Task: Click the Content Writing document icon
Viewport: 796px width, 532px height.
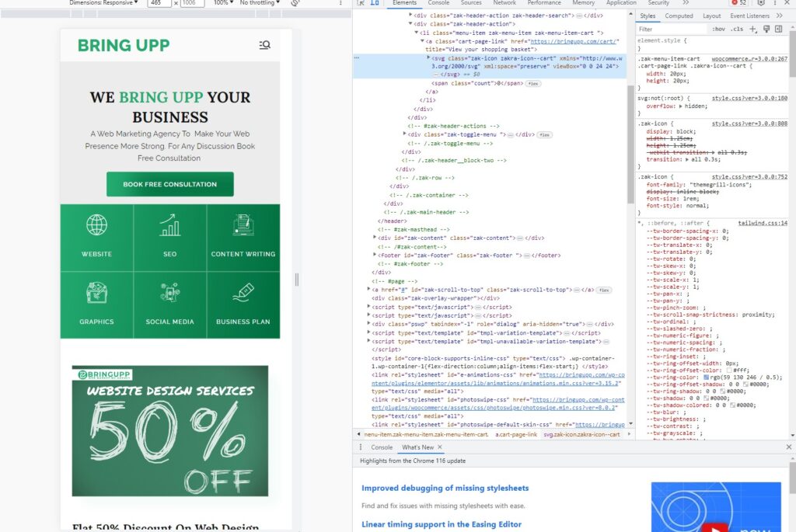Action: click(243, 224)
